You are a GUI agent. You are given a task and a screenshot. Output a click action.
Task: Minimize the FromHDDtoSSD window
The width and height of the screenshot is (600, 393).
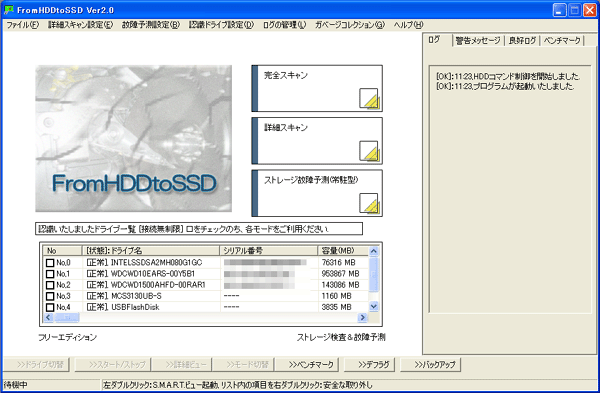click(559, 10)
